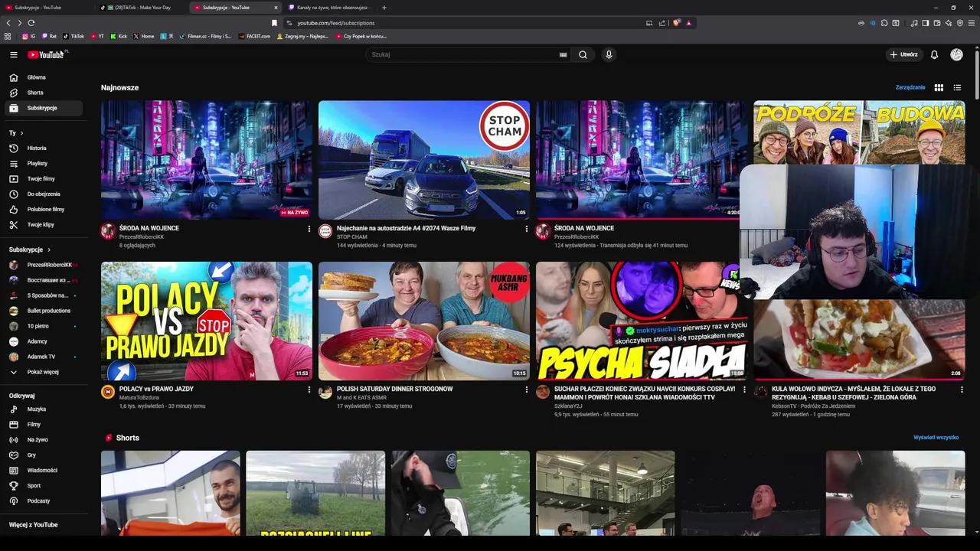The width and height of the screenshot is (980, 551).
Task: Open Sport under Odkrywaj
Action: pyautogui.click(x=42, y=485)
